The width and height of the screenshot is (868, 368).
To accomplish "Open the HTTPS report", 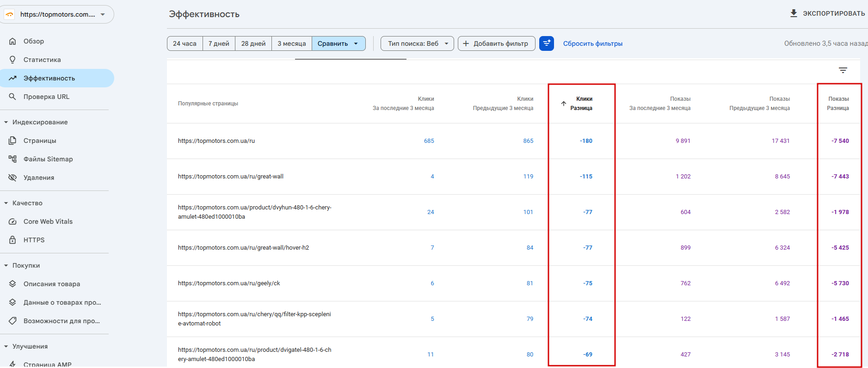I will (x=34, y=240).
